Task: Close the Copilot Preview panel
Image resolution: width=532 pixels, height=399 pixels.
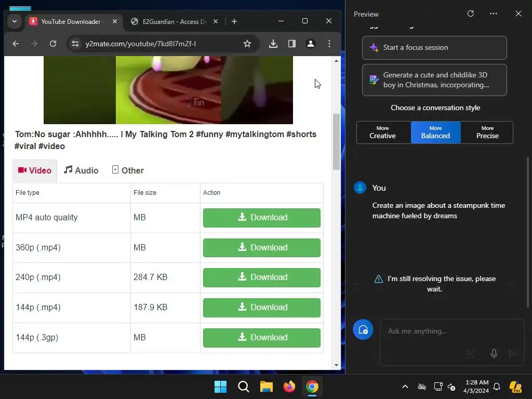Action: [518, 14]
